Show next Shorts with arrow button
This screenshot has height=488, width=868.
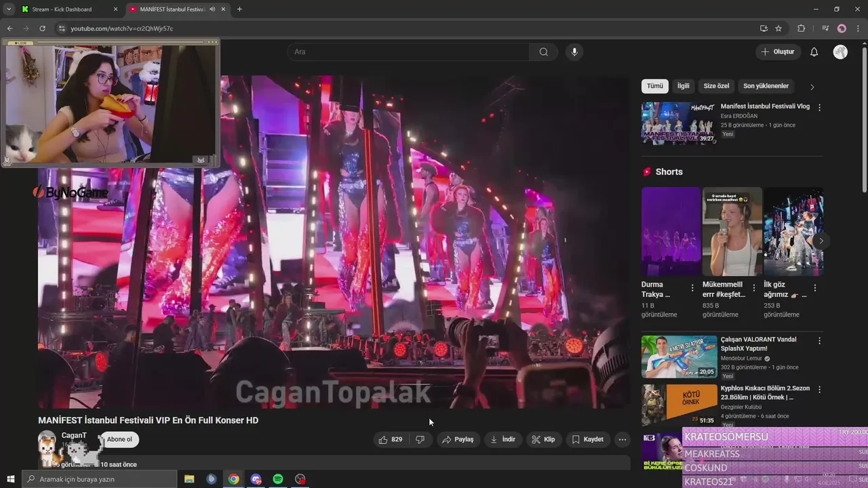pyautogui.click(x=821, y=241)
